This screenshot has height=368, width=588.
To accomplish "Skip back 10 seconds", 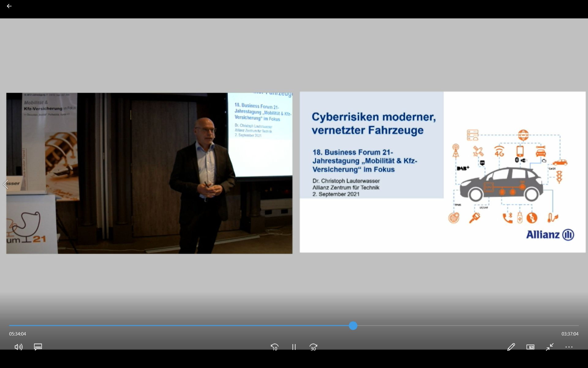I will (x=274, y=347).
